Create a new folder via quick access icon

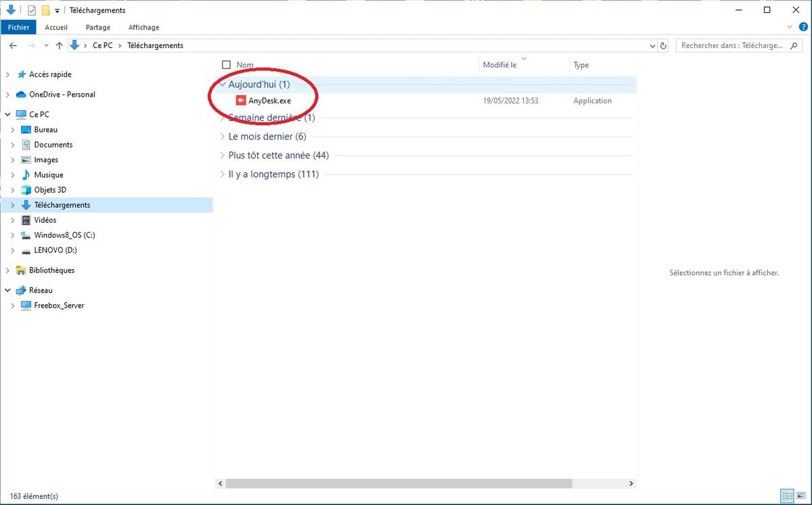click(45, 10)
